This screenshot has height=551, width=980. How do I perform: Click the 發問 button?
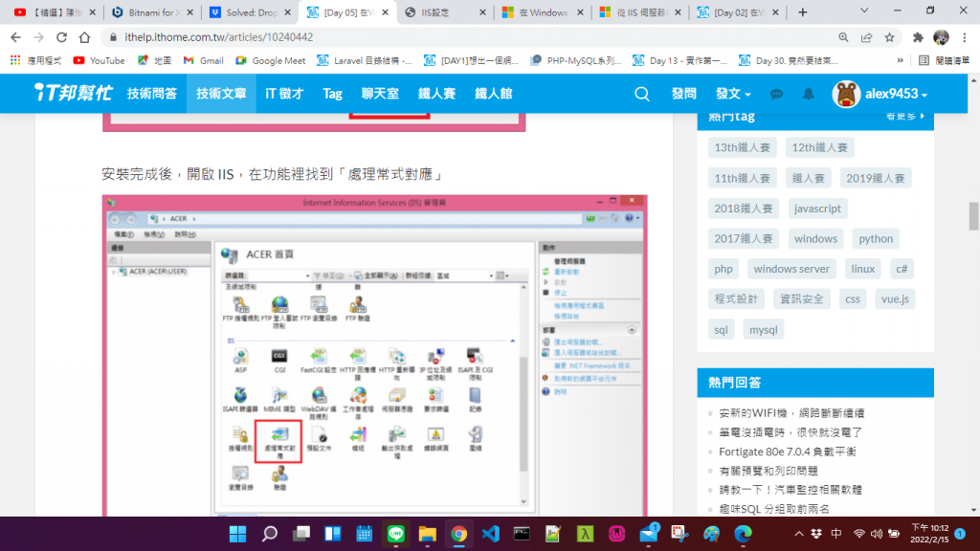coord(683,94)
